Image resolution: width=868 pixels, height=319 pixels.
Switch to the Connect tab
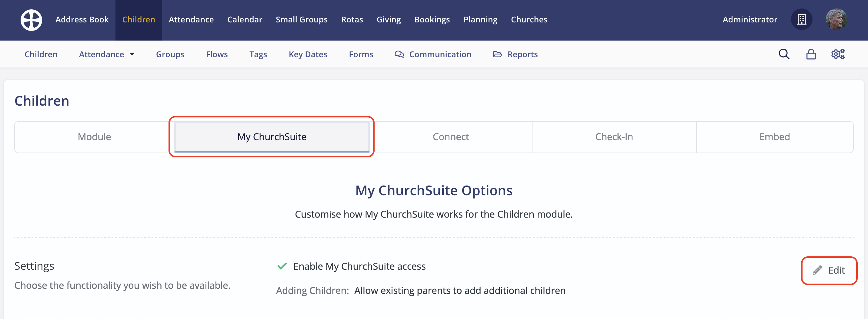tap(451, 136)
